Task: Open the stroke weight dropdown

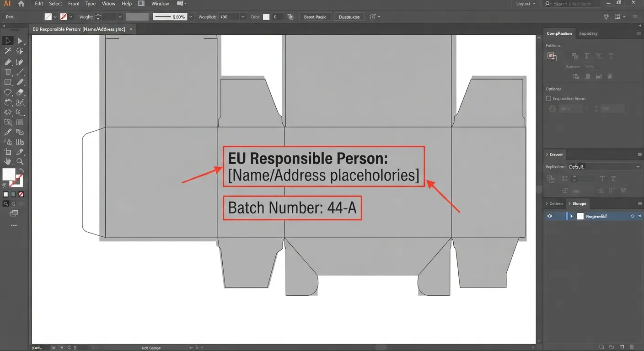Action: point(120,17)
